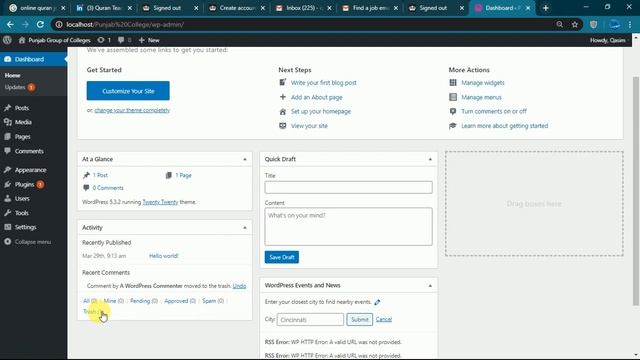The image size is (640, 360).
Task: Collapse the Activity panel
Action: pyautogui.click(x=245, y=228)
